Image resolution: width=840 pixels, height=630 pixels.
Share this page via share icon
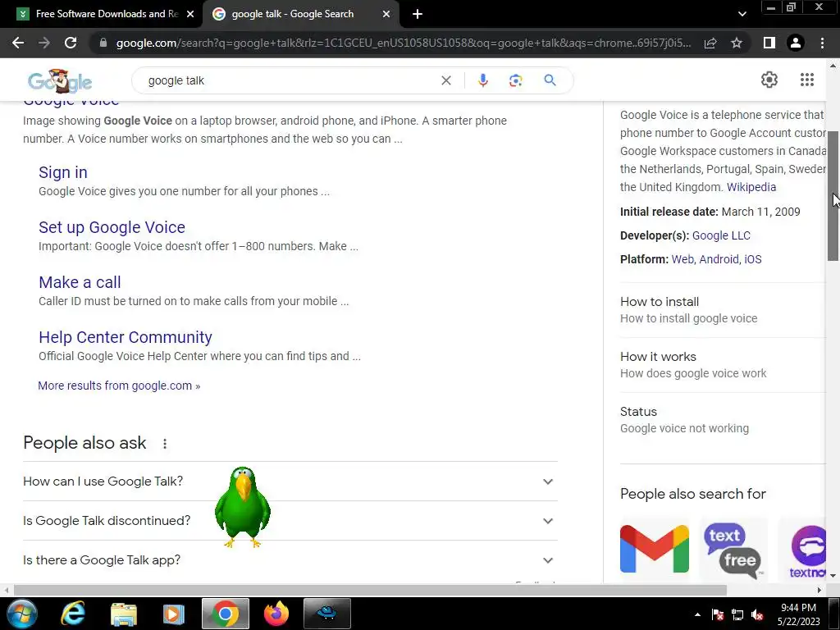[710, 43]
